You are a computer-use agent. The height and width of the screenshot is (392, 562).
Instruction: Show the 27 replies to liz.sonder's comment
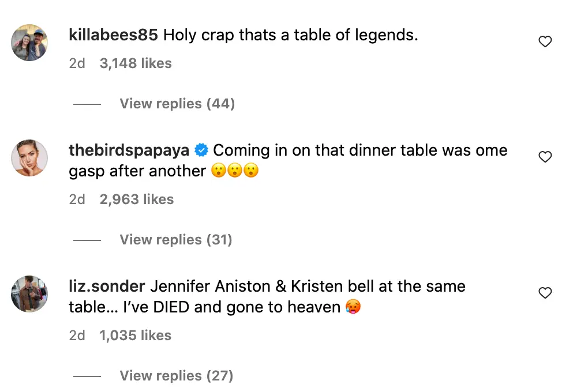point(176,375)
